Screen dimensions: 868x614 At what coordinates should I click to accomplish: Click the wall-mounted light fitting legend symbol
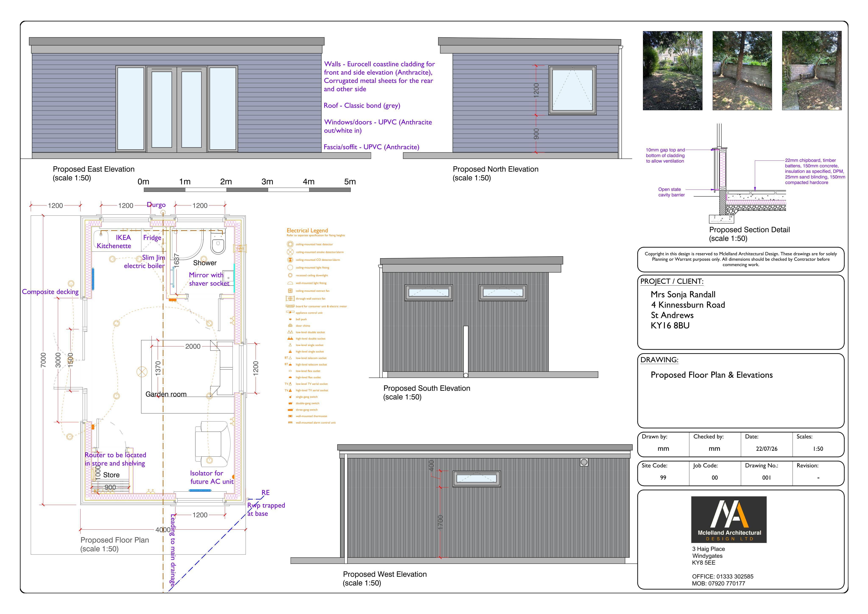point(290,283)
